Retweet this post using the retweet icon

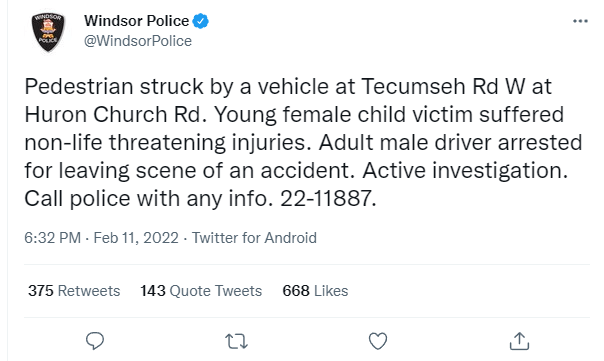pos(236,341)
